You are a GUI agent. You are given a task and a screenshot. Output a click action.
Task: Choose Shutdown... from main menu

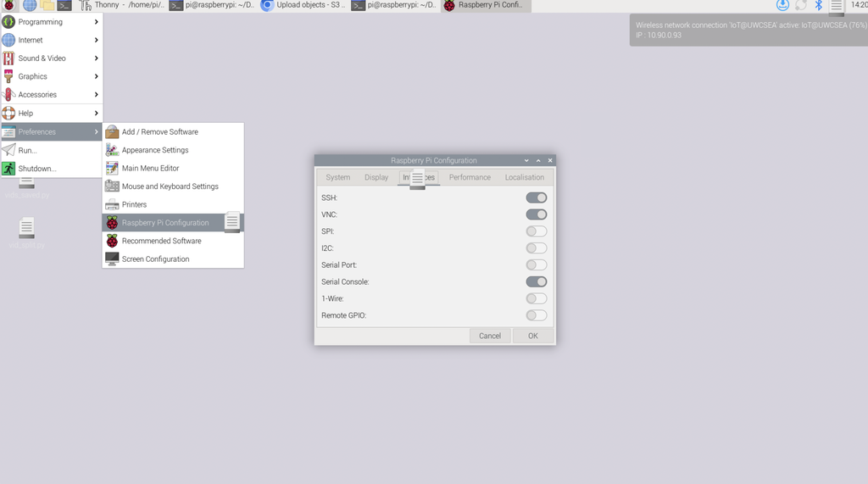click(52, 169)
